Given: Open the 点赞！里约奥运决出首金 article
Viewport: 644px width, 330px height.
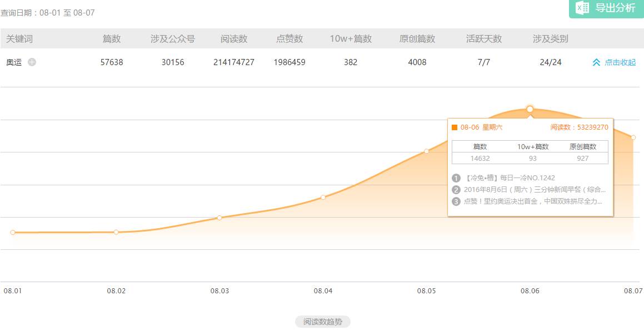Looking at the screenshot, I should (x=533, y=201).
